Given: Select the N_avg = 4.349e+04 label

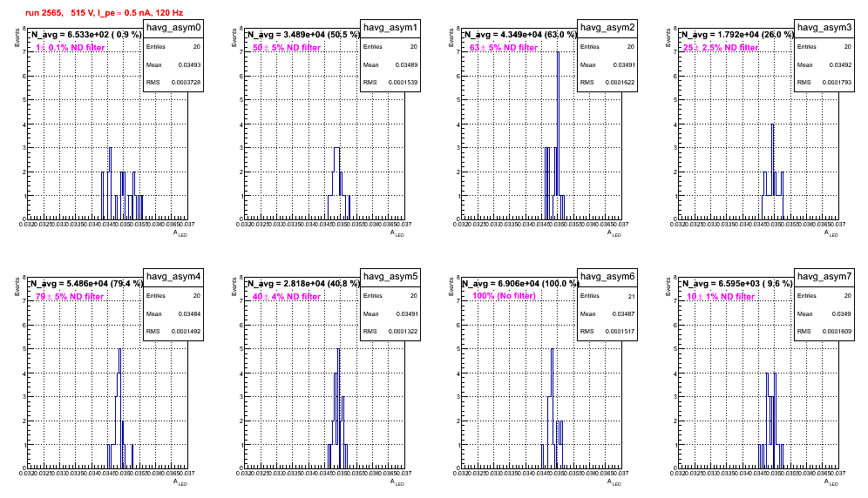Looking at the screenshot, I should click(x=519, y=34).
